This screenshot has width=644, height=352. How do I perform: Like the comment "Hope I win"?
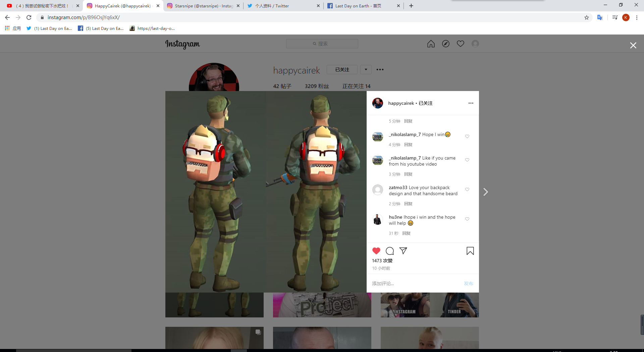(x=467, y=136)
